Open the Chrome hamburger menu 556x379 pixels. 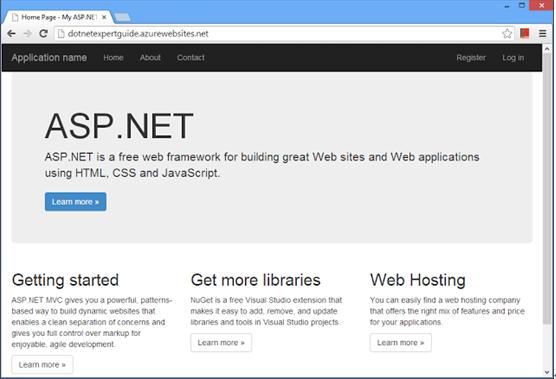tap(542, 34)
